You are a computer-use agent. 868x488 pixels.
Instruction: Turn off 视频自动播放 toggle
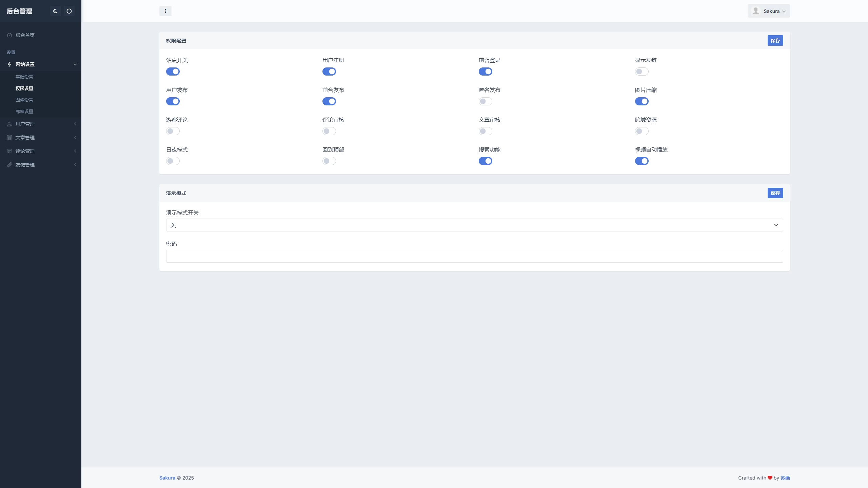(642, 161)
